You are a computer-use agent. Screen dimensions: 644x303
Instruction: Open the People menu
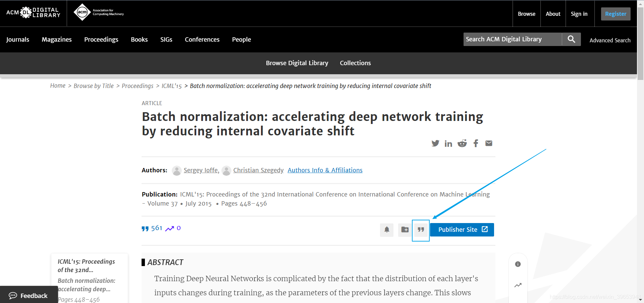[241, 40]
